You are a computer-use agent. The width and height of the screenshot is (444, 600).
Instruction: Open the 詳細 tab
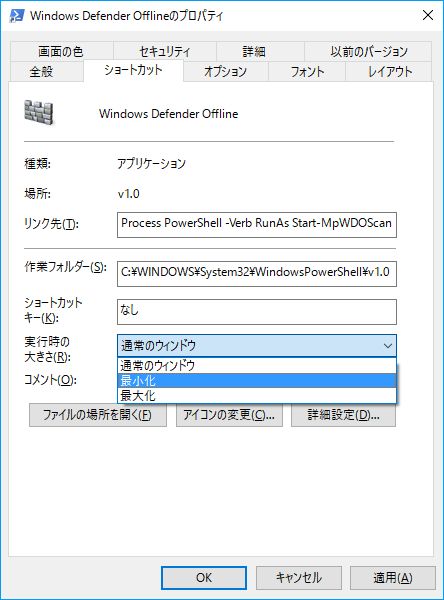pos(260,51)
